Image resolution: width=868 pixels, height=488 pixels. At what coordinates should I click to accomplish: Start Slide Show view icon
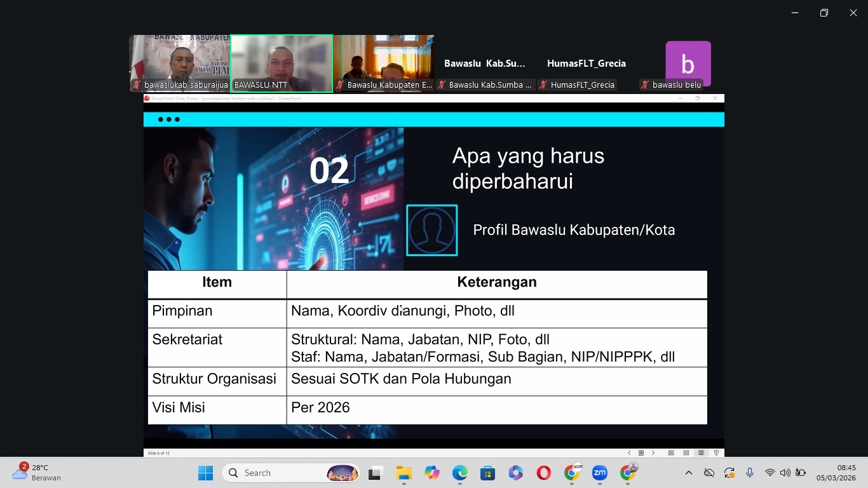click(716, 453)
